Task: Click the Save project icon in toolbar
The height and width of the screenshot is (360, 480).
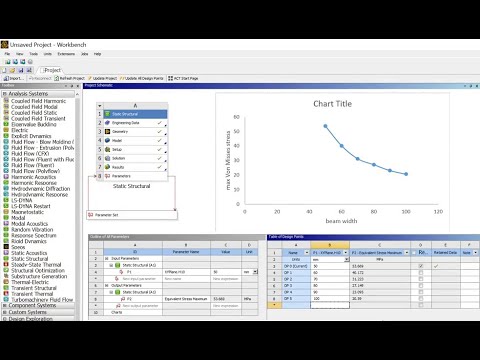Action: (21, 70)
